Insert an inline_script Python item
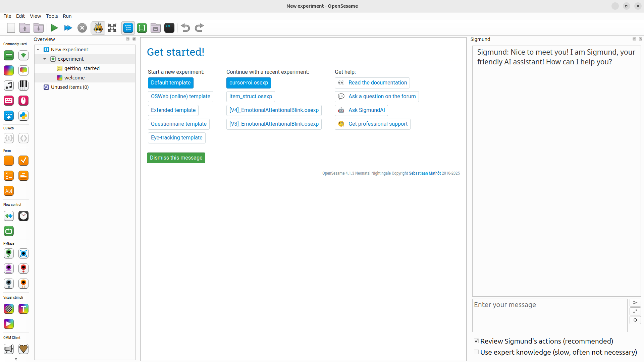 23,116
